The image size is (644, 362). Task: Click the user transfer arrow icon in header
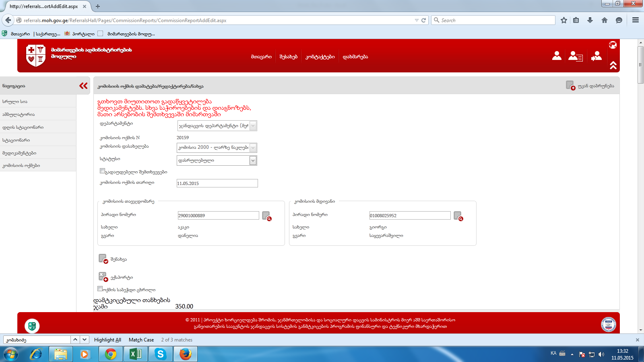[596, 56]
